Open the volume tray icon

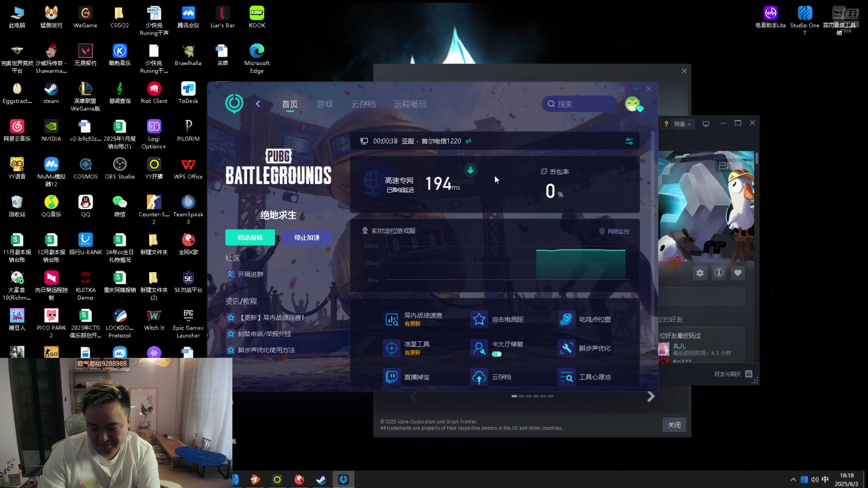pyautogui.click(x=815, y=479)
